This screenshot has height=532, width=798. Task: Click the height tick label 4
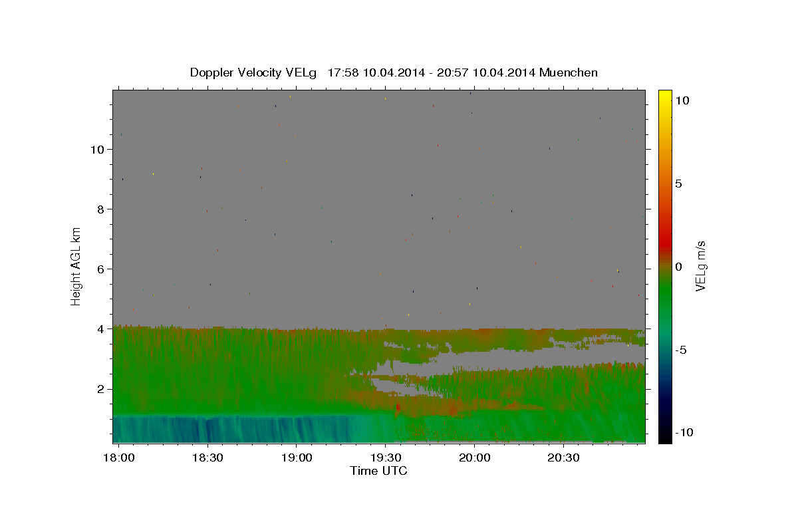tap(100, 329)
